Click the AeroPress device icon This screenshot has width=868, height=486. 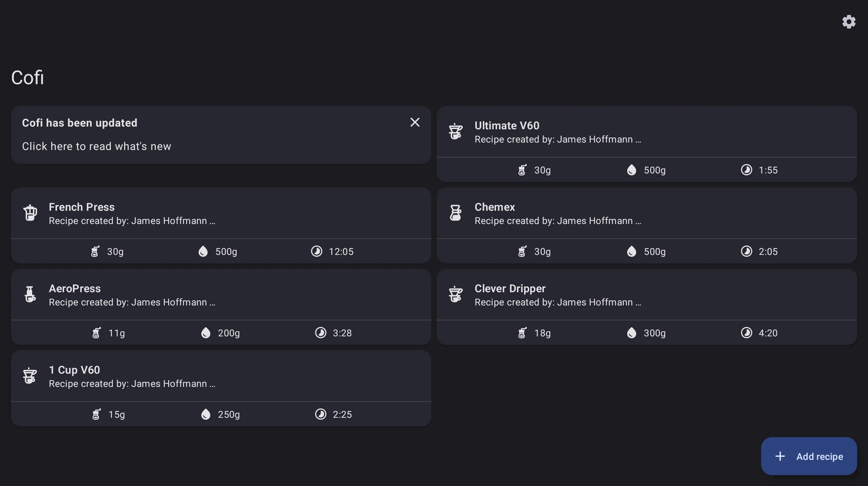pyautogui.click(x=30, y=294)
